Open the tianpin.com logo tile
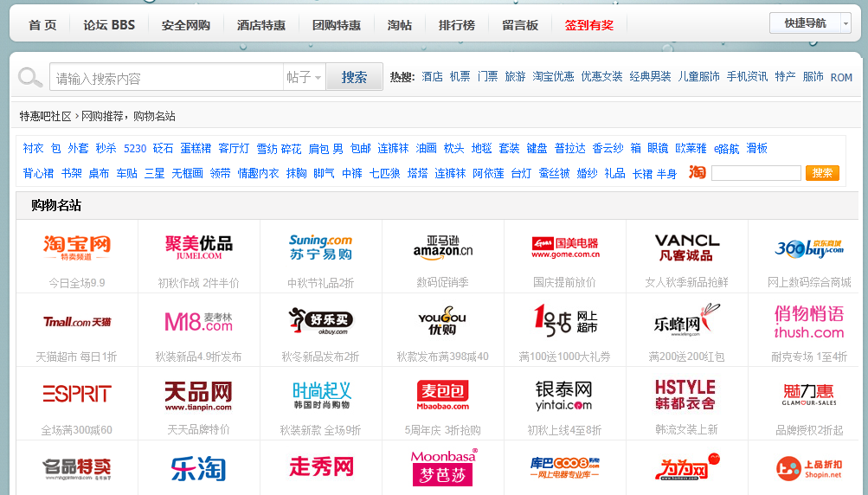The image size is (868, 495). tap(199, 395)
